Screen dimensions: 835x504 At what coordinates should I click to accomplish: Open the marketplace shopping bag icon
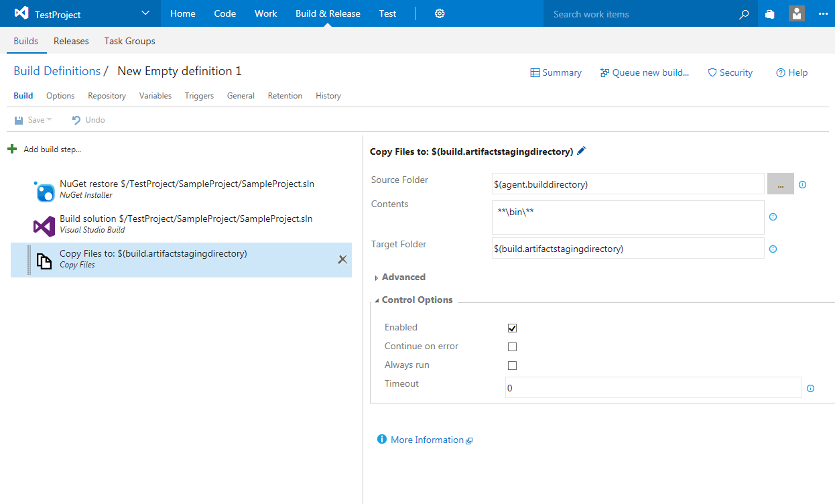(770, 14)
